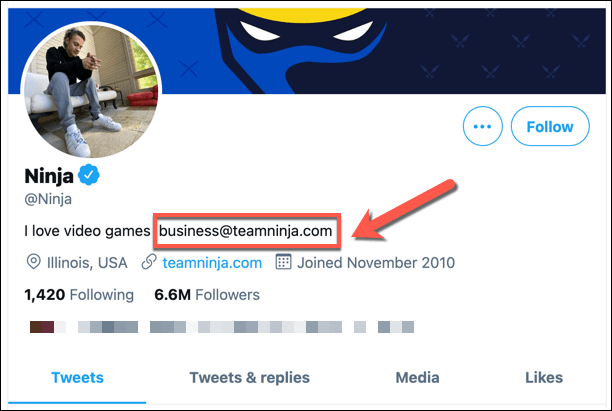The image size is (612, 411).
Task: Follow the Ninja account
Action: click(549, 127)
